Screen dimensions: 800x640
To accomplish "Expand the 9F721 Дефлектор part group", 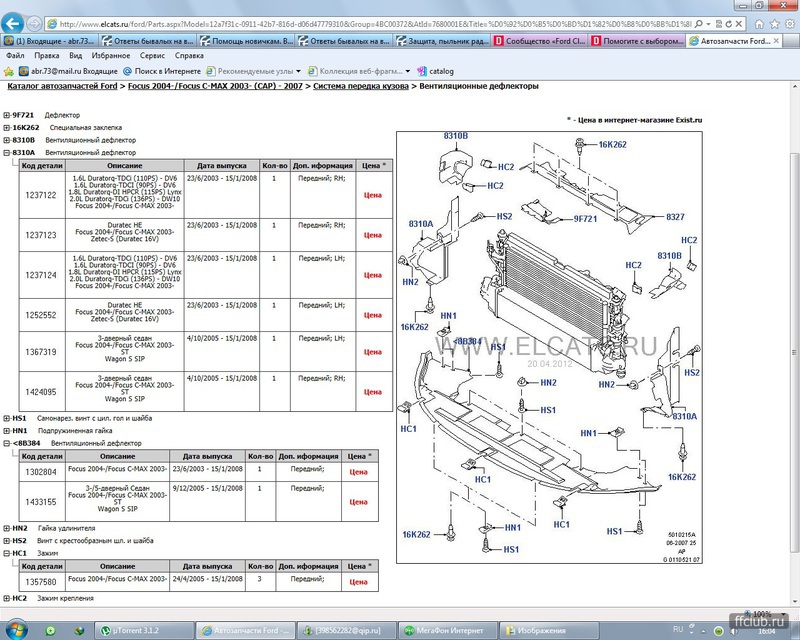I will tap(6, 115).
